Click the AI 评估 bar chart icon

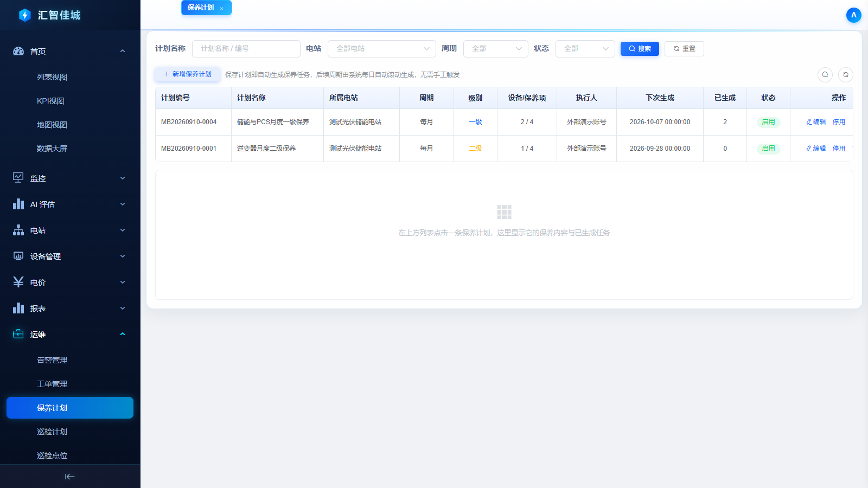(x=18, y=204)
